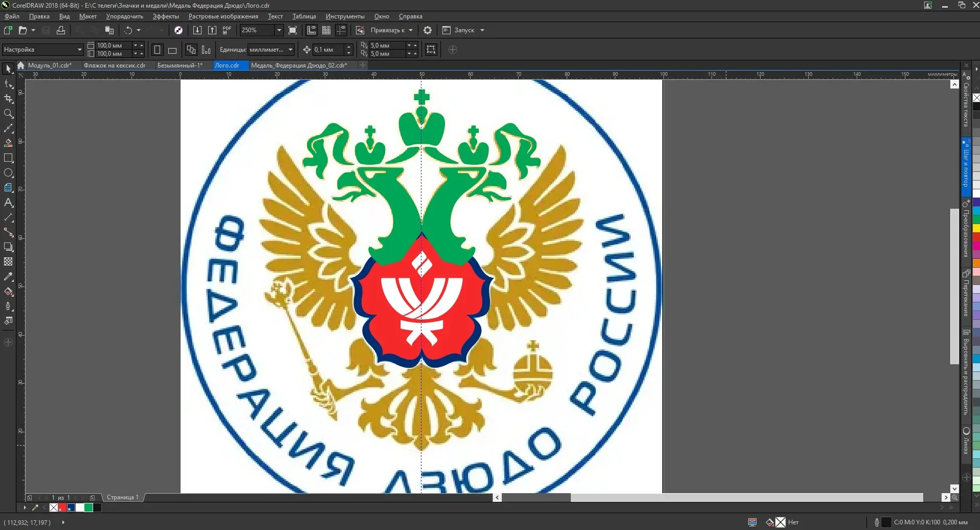Open the Преобразования docker tab
Image resolution: width=980 pixels, height=530 pixels.
coord(966,229)
